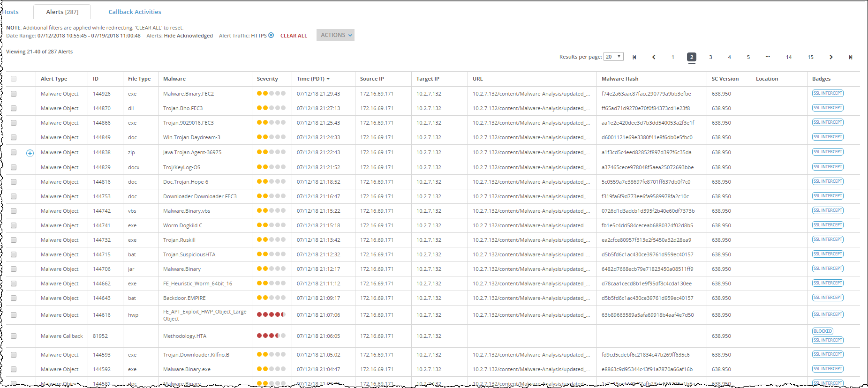868x388 pixels.
Task: Go to the previous results page
Action: [654, 57]
